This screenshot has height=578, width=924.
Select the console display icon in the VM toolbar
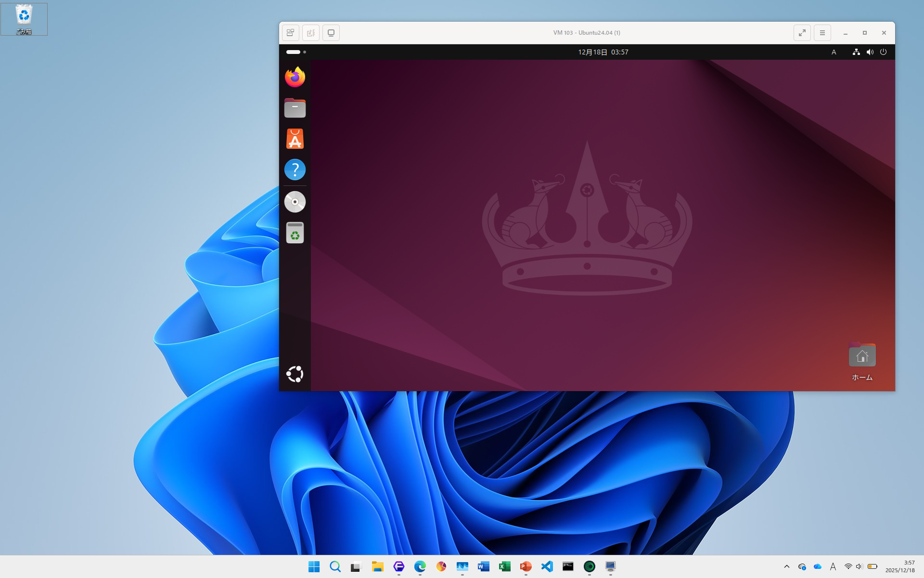(331, 33)
